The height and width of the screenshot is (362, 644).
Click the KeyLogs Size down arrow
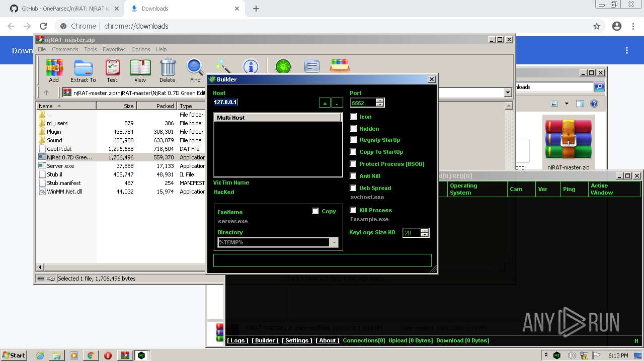click(424, 235)
